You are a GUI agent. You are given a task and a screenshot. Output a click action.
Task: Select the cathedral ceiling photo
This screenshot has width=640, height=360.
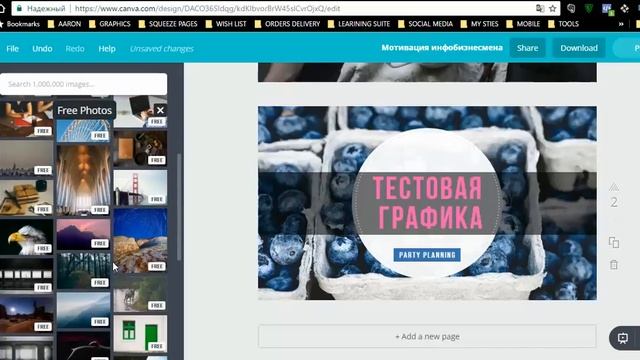[83, 180]
